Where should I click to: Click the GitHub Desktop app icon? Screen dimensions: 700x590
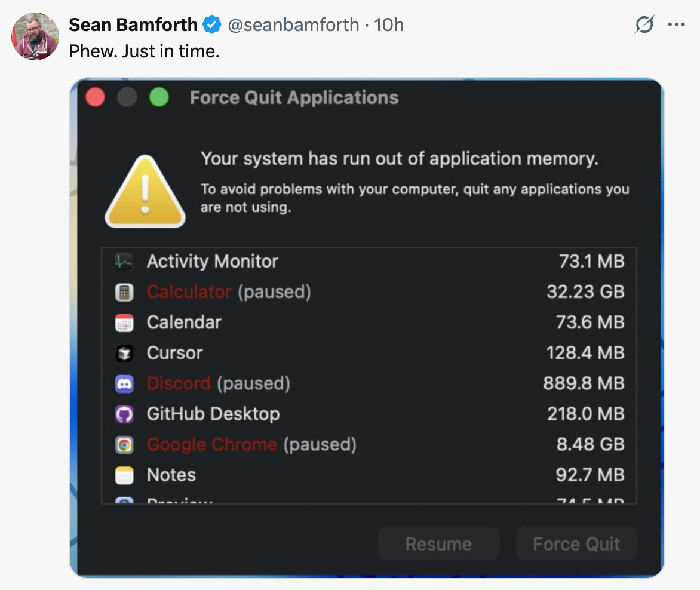(x=124, y=414)
